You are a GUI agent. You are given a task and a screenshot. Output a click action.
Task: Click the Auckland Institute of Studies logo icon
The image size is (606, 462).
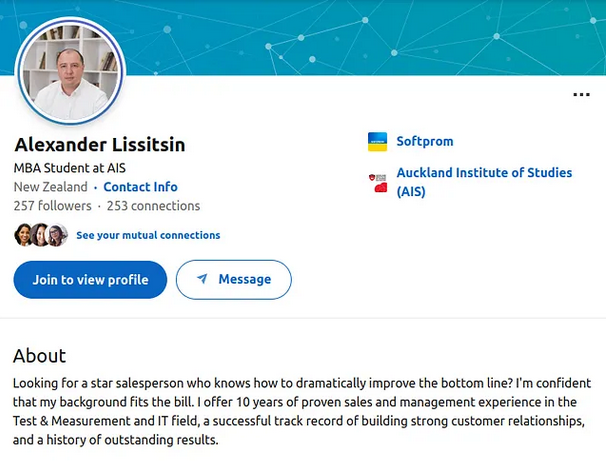[x=377, y=182]
